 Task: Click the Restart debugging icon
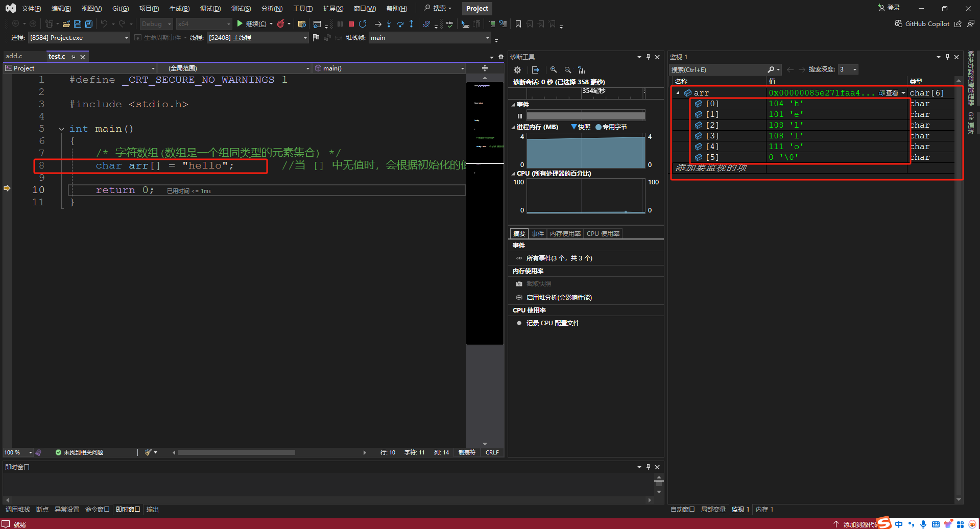[363, 24]
